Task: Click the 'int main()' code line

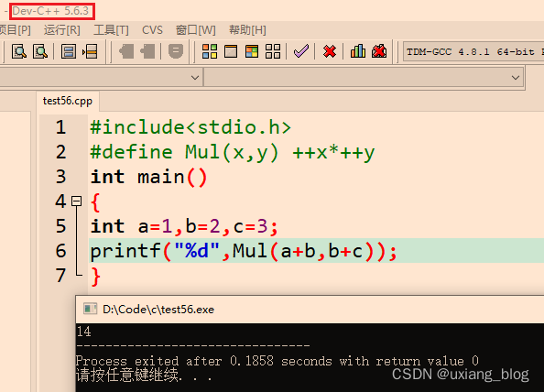Action: coord(148,177)
